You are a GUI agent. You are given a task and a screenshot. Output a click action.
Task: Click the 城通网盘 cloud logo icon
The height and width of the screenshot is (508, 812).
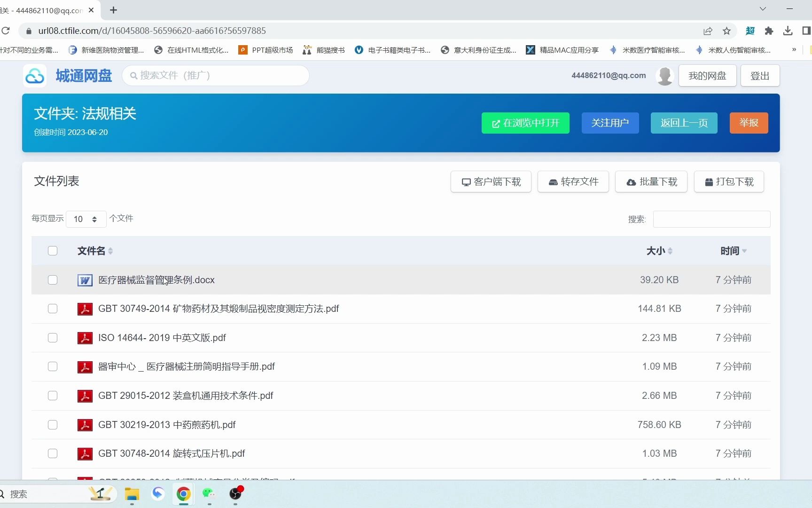click(x=35, y=76)
